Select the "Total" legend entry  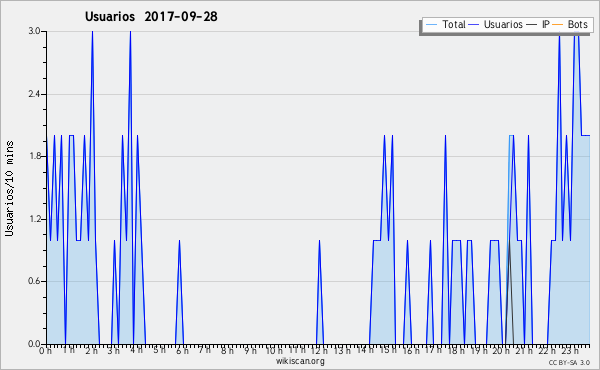click(x=453, y=24)
